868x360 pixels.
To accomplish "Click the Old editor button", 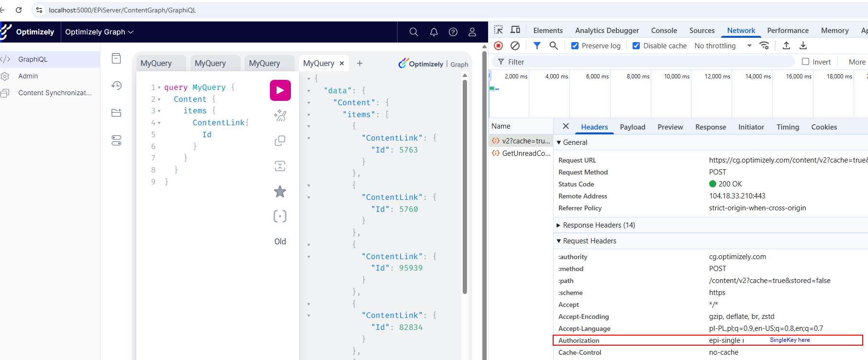I will click(x=280, y=242).
